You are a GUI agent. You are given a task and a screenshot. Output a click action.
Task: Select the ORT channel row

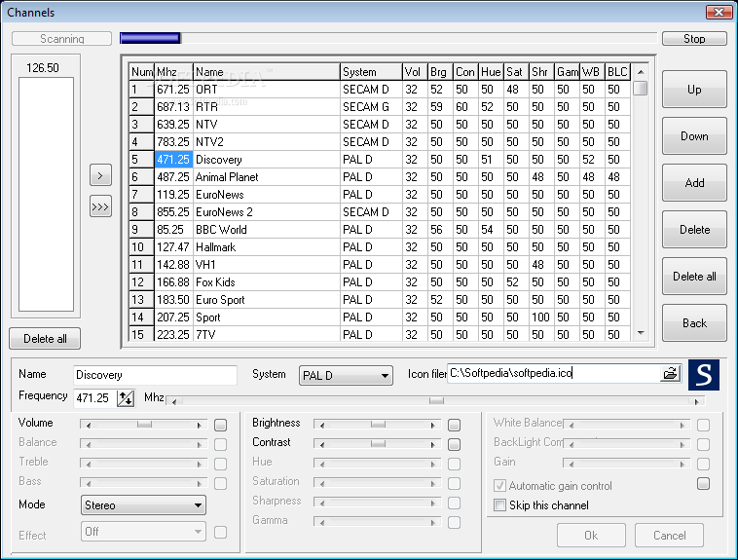click(x=380, y=90)
